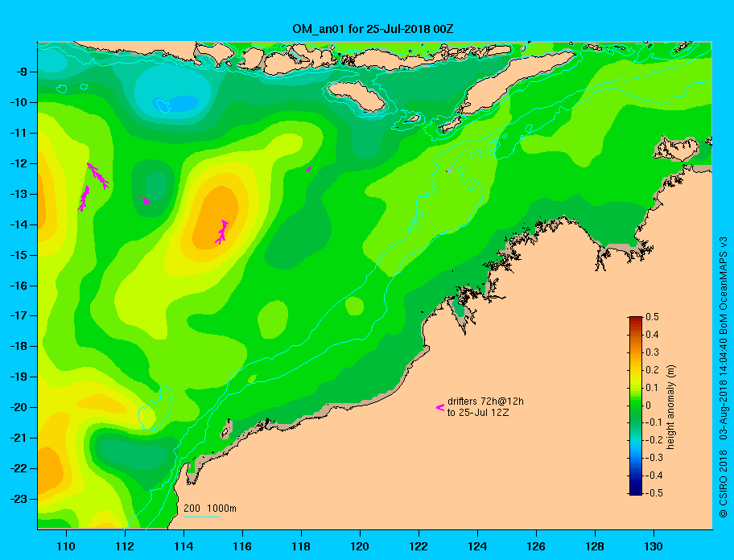Screen dimensions: 734x560
Task: Click the -0.5 value on the colorbar
Action: (x=654, y=493)
